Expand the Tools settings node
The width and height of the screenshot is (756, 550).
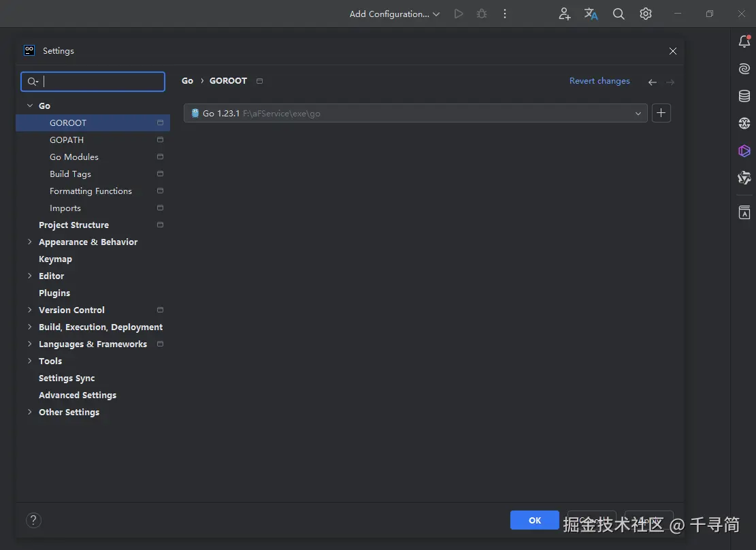[30, 361]
